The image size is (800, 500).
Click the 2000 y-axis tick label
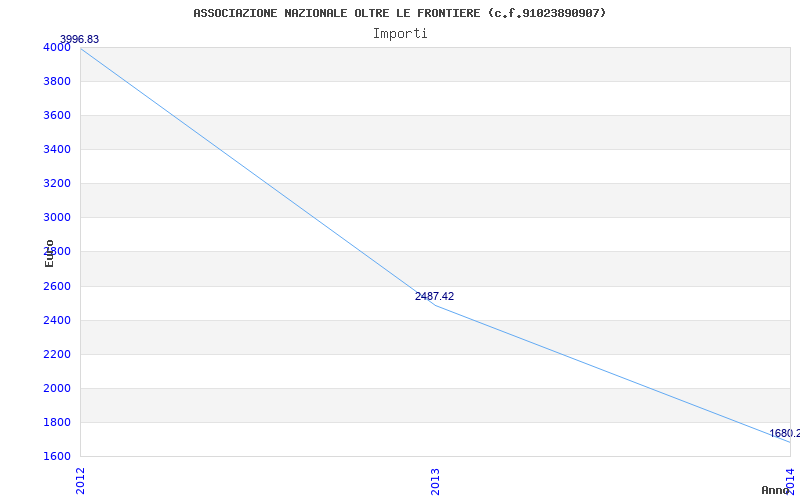[x=57, y=389]
